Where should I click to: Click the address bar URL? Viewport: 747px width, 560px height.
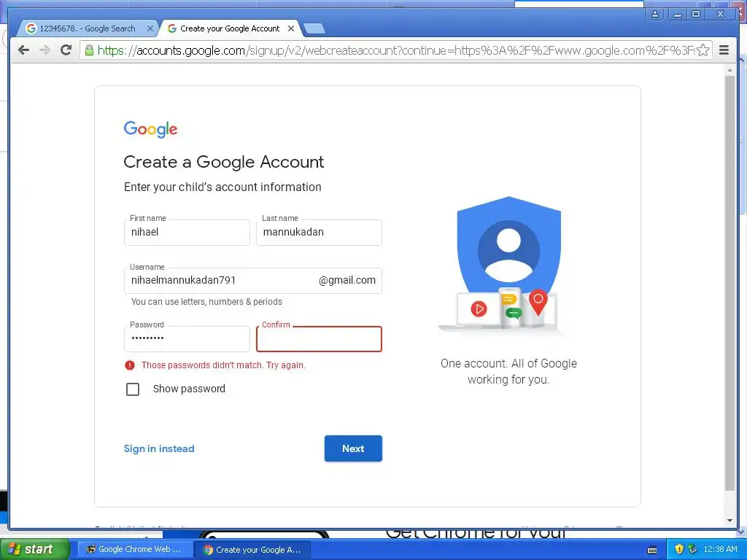395,50
